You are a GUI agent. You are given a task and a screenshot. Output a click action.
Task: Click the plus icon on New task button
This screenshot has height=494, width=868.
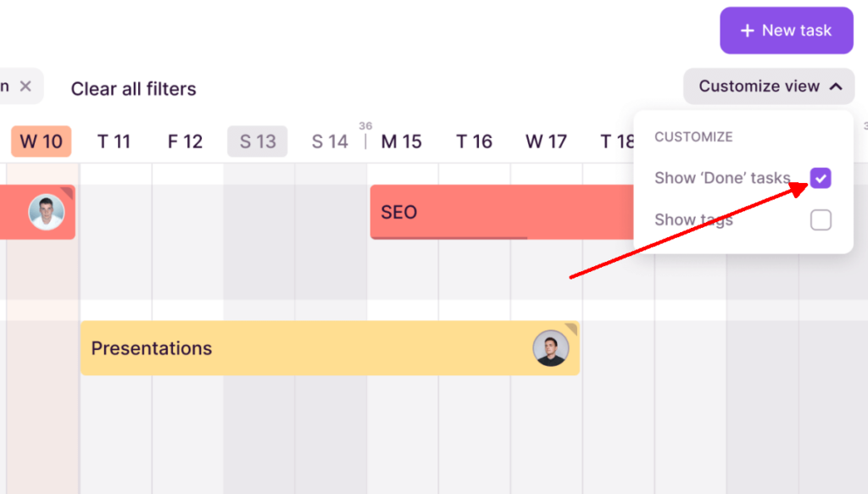point(747,31)
